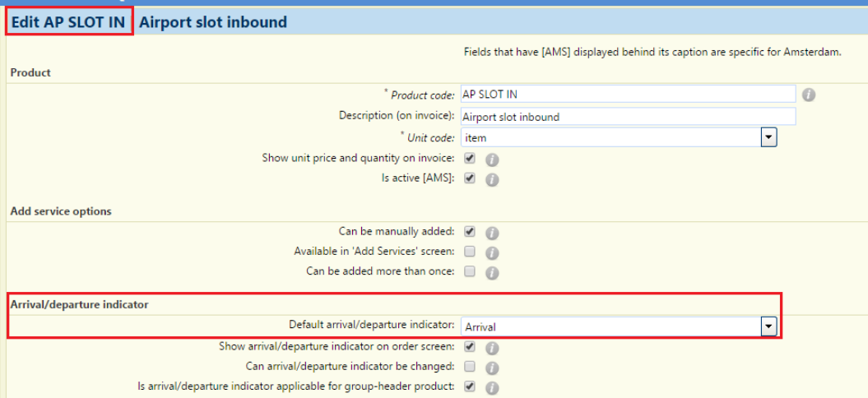Open Default arrival/departure indicator dropdown arrow

pos(768,326)
